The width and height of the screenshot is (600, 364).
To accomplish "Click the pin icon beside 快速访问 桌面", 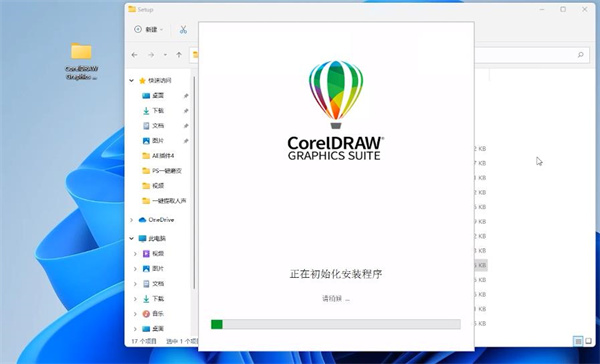I will (x=186, y=96).
